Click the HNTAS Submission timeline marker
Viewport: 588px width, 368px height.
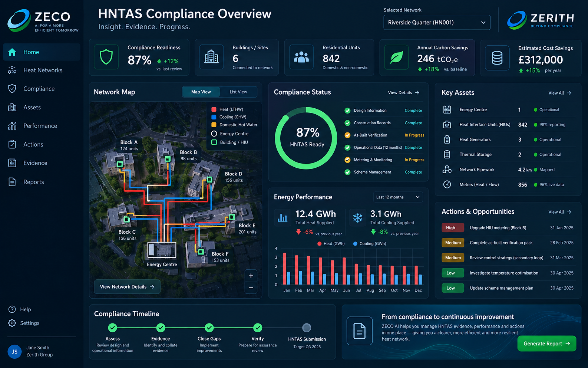coord(307,328)
